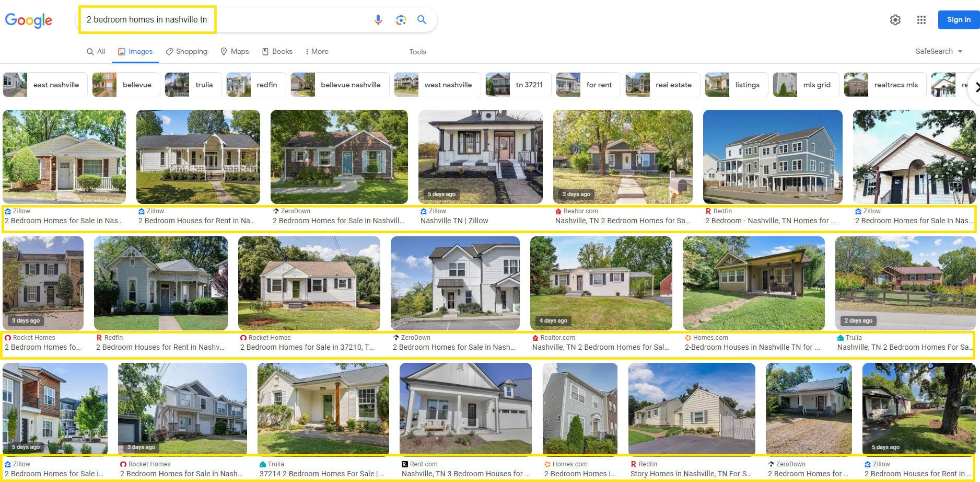Click the Realtor.com favicon icon
Viewport: 980px width, 482px height.
click(558, 211)
